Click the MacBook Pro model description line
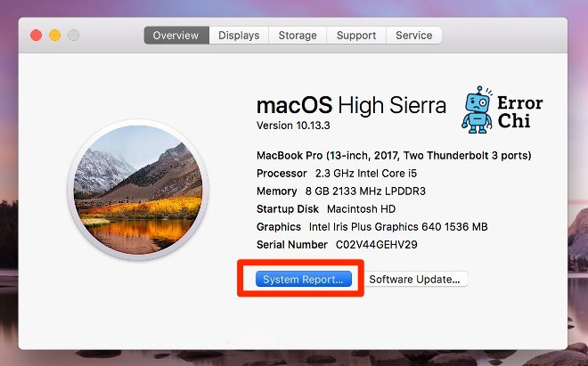588x366 pixels. point(394,155)
